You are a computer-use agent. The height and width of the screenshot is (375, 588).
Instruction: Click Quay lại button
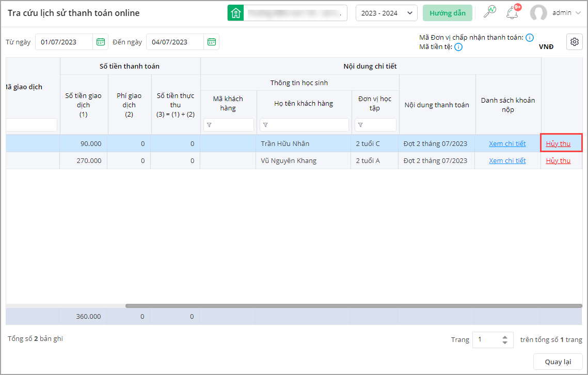[558, 362]
